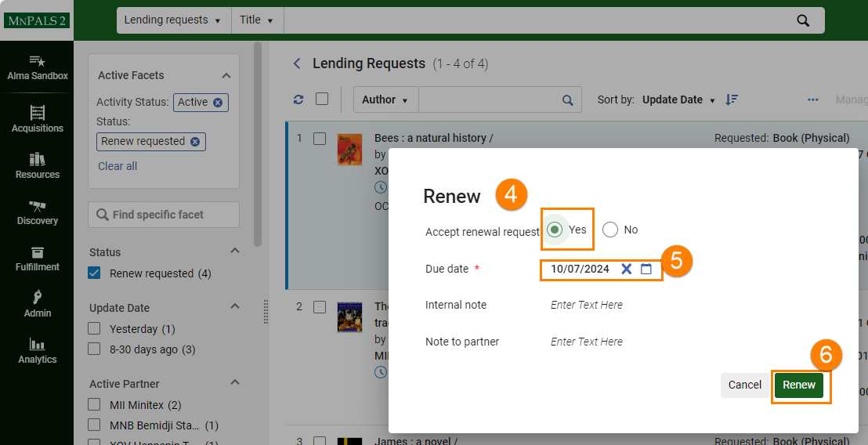Click the Bees book cover thumbnail

point(350,150)
